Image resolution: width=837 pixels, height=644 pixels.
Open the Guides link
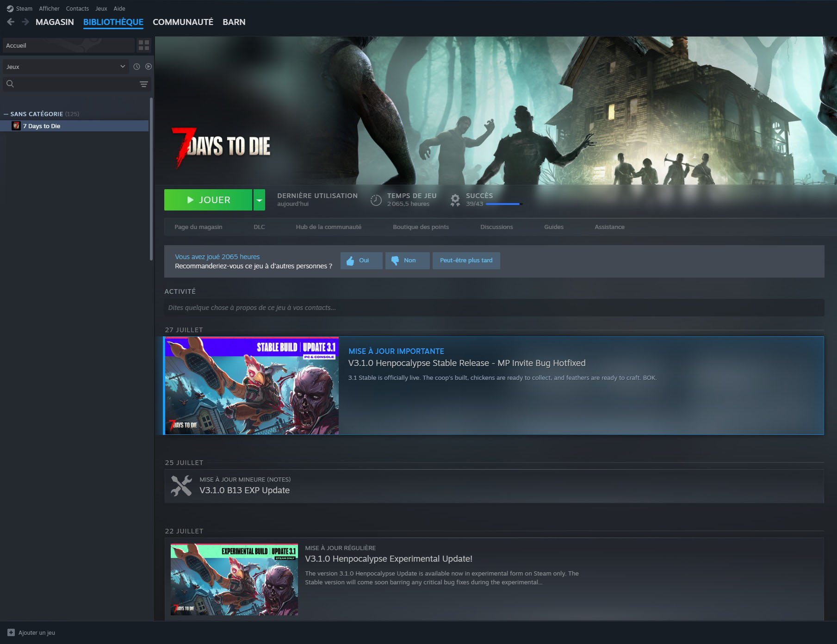pyautogui.click(x=554, y=227)
